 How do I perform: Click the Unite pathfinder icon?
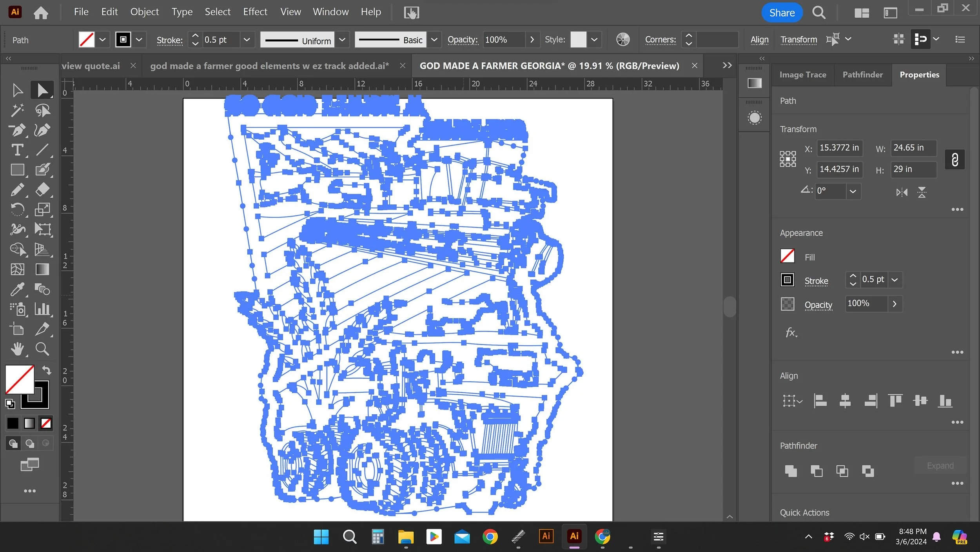[x=791, y=471]
